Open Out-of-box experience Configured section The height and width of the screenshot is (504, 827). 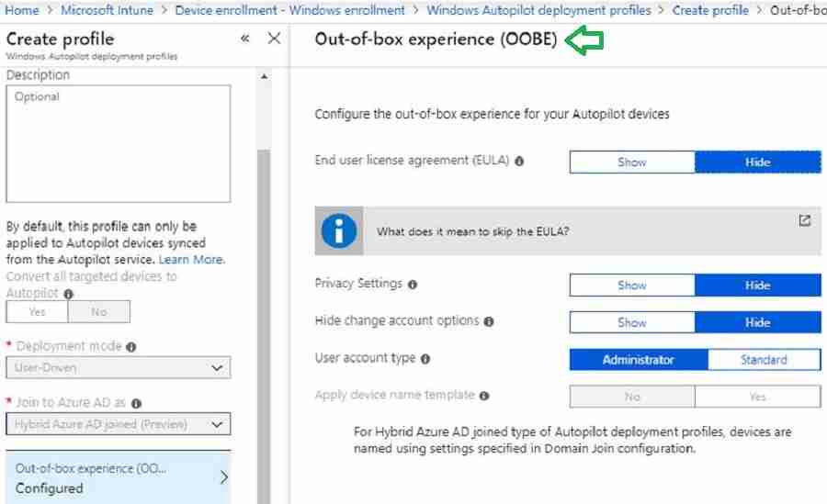point(119,477)
